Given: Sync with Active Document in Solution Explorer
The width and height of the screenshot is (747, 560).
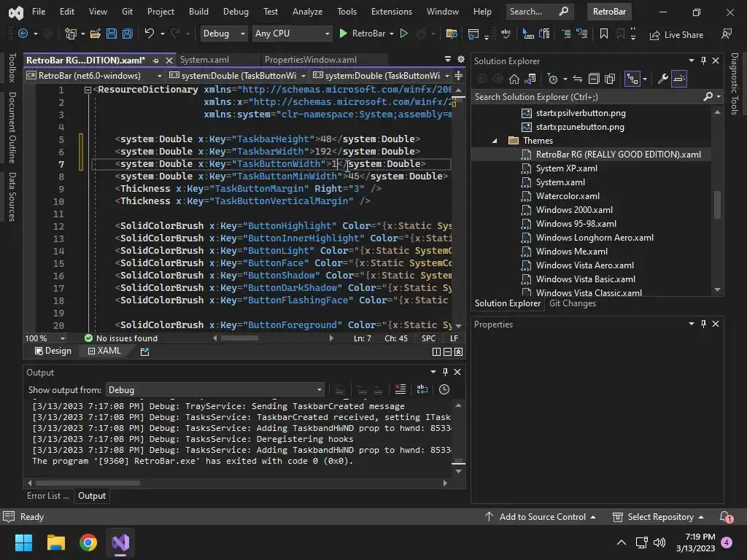Looking at the screenshot, I should pos(578,79).
